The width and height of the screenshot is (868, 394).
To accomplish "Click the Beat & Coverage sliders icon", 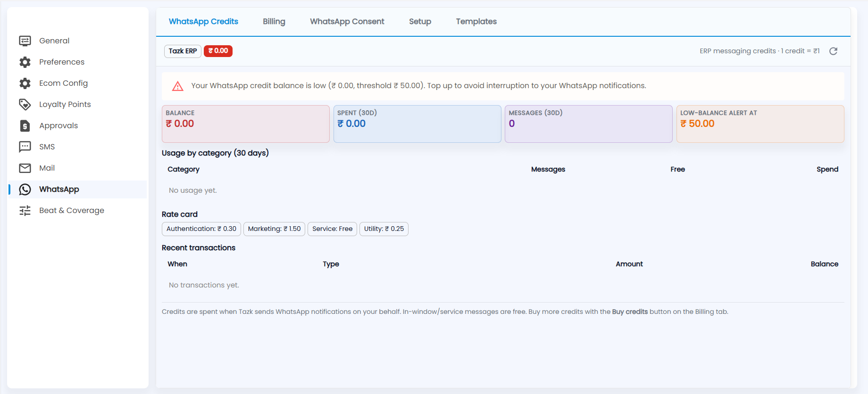I will pos(25,211).
